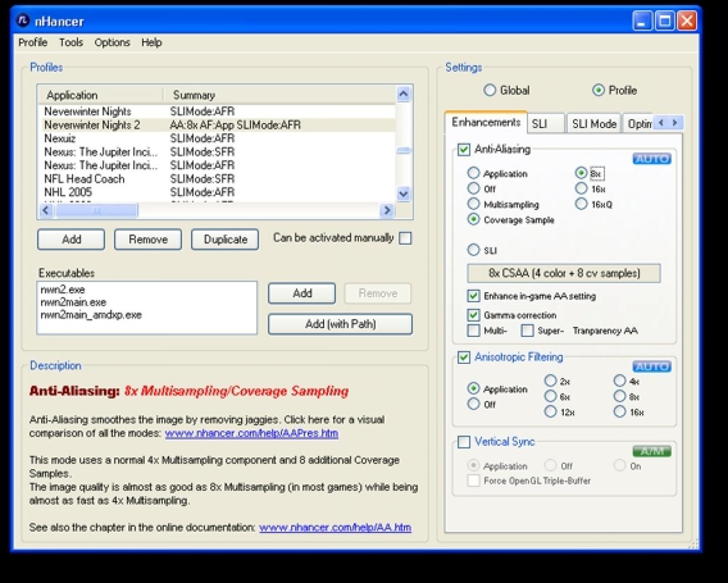Switch to the SLI tab
Screen dimensions: 728x583
546,124
